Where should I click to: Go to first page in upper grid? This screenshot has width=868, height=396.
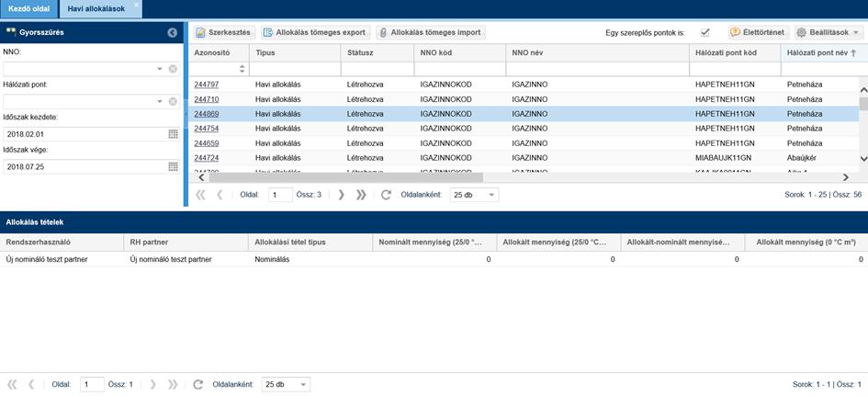[x=201, y=195]
